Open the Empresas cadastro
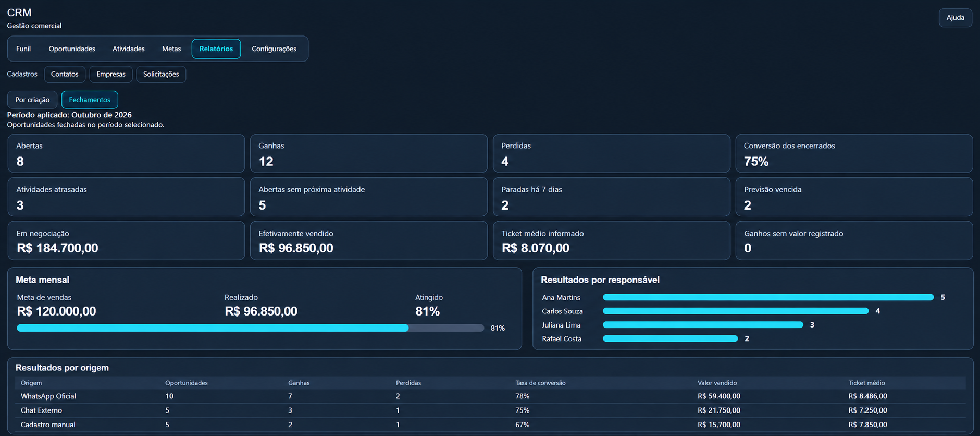The width and height of the screenshot is (980, 436). pyautogui.click(x=111, y=74)
